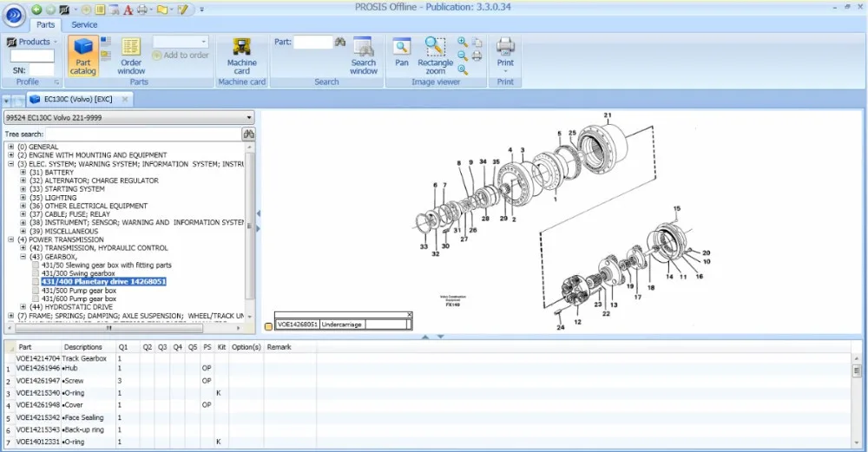Open the Search window
The image size is (868, 452).
point(364,56)
